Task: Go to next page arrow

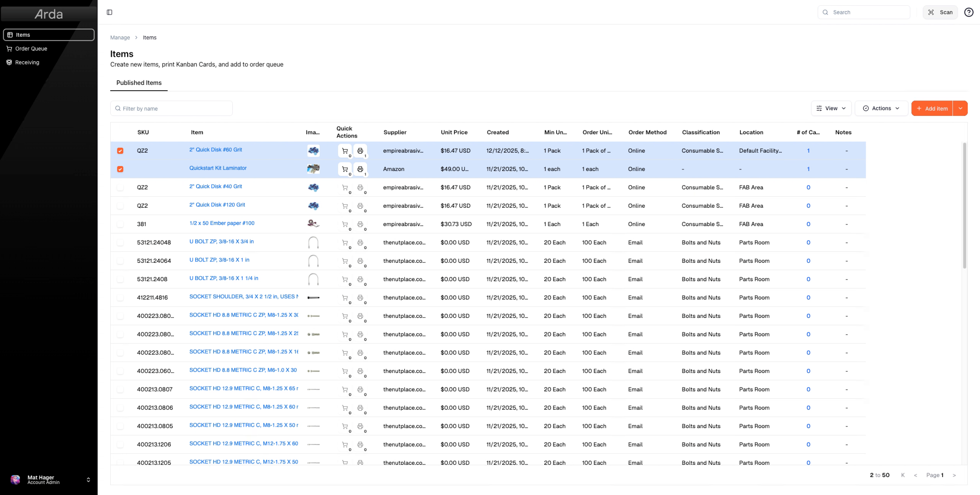Action: coord(954,475)
